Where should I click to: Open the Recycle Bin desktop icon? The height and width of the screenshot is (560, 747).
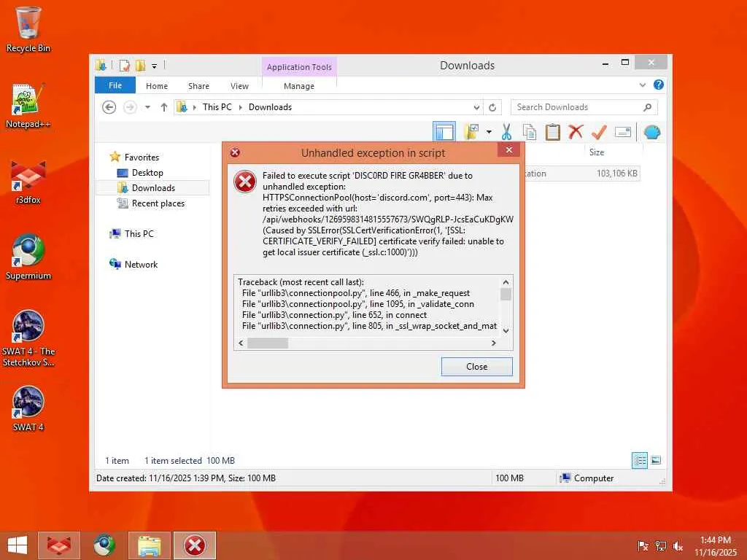tap(28, 29)
